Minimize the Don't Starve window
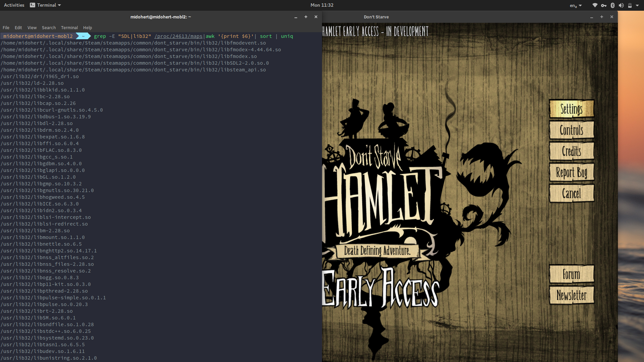The image size is (644, 362). pos(592,17)
